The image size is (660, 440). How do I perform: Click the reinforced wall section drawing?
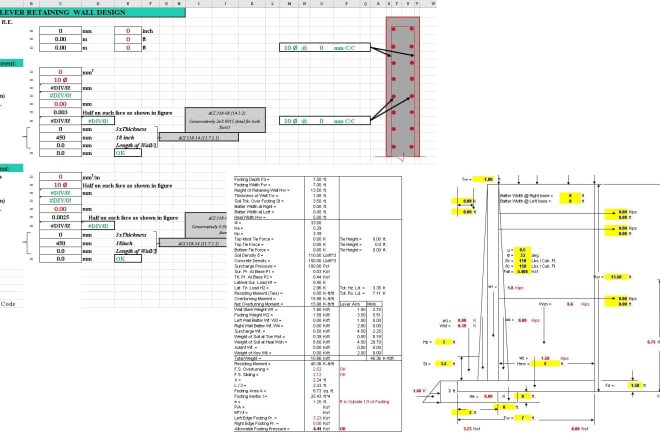click(x=403, y=87)
